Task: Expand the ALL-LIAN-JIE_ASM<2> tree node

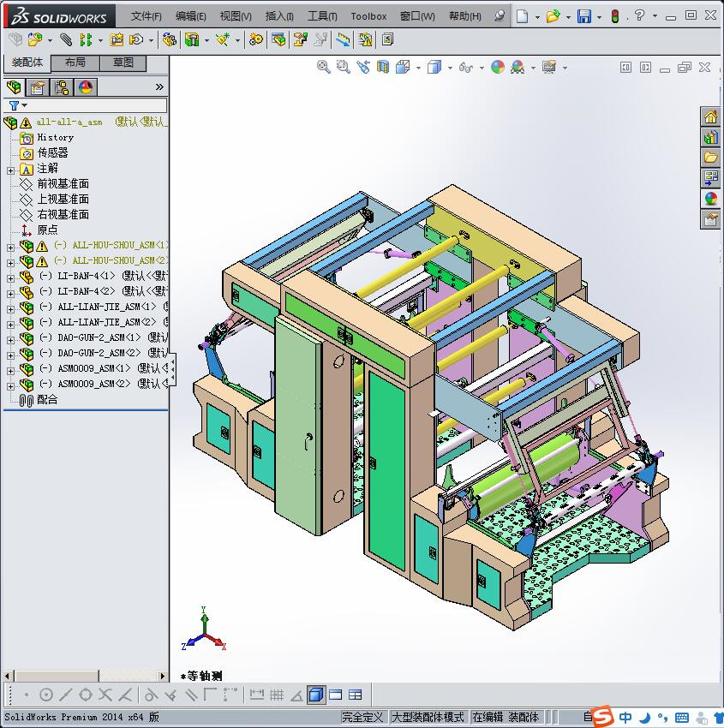Action: (10, 325)
